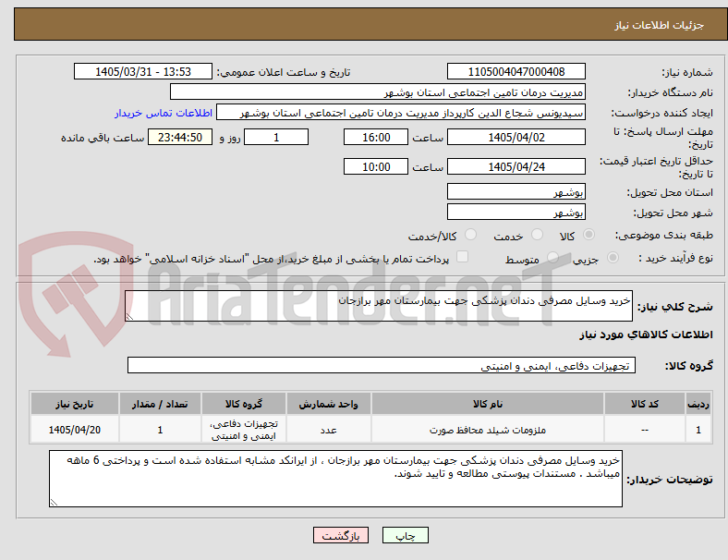Click the validity time field 10:00
Viewport: 728px width, 560px height.
[376, 166]
